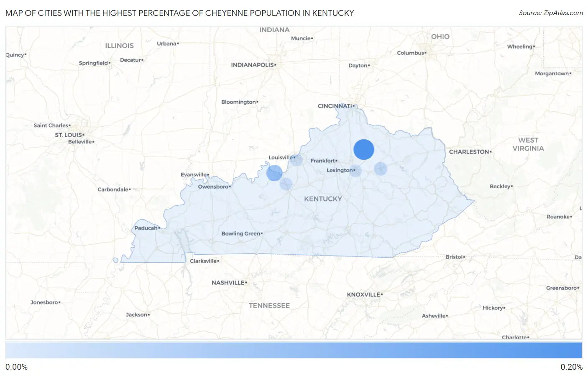The image size is (588, 376).
Task: Click the Paducah city label
Action: [146, 228]
